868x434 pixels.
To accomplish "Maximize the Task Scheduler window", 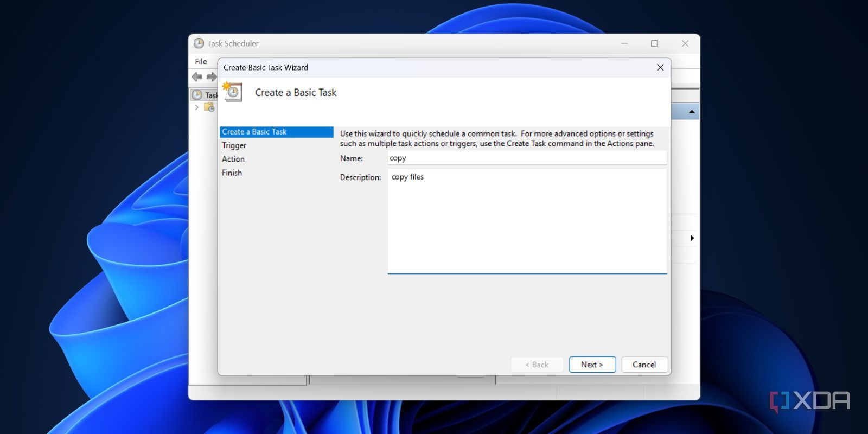I will 654,43.
